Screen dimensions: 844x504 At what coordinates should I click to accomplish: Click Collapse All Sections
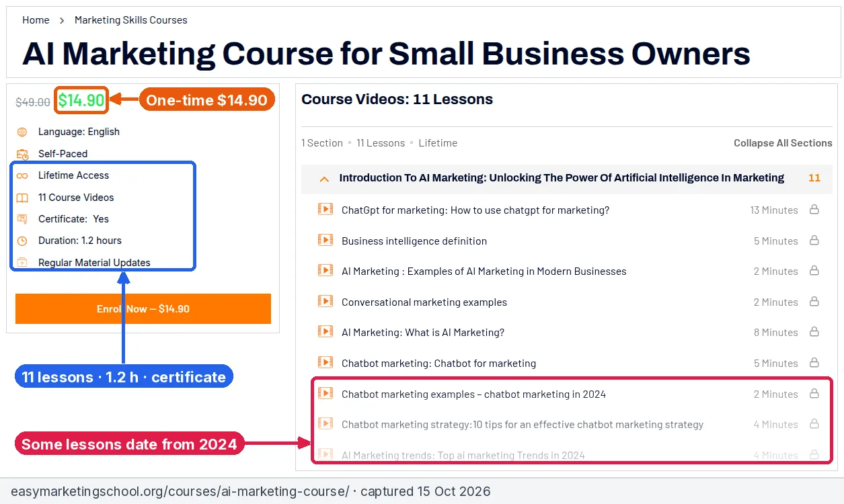pyautogui.click(x=783, y=143)
